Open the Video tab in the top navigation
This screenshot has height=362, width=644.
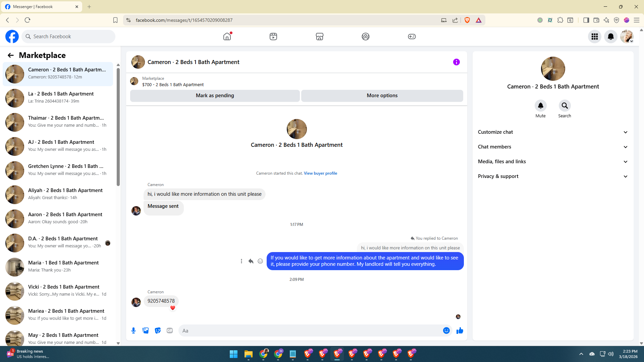point(273,37)
